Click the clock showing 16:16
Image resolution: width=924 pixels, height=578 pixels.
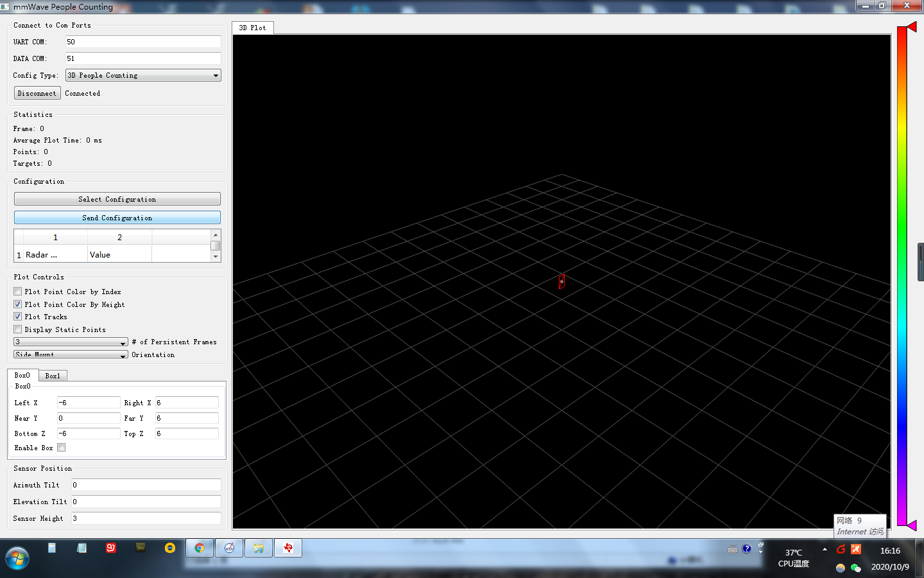[890, 550]
